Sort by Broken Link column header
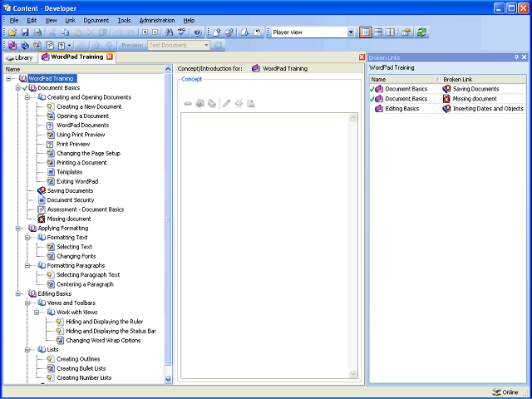Viewport: 532px width, 399px height. point(483,80)
